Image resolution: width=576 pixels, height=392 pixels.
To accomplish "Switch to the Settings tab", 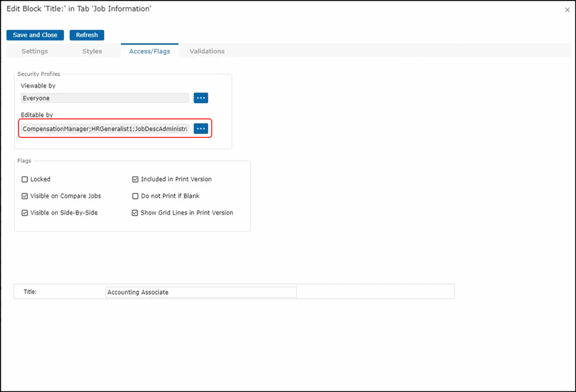I will pos(35,51).
